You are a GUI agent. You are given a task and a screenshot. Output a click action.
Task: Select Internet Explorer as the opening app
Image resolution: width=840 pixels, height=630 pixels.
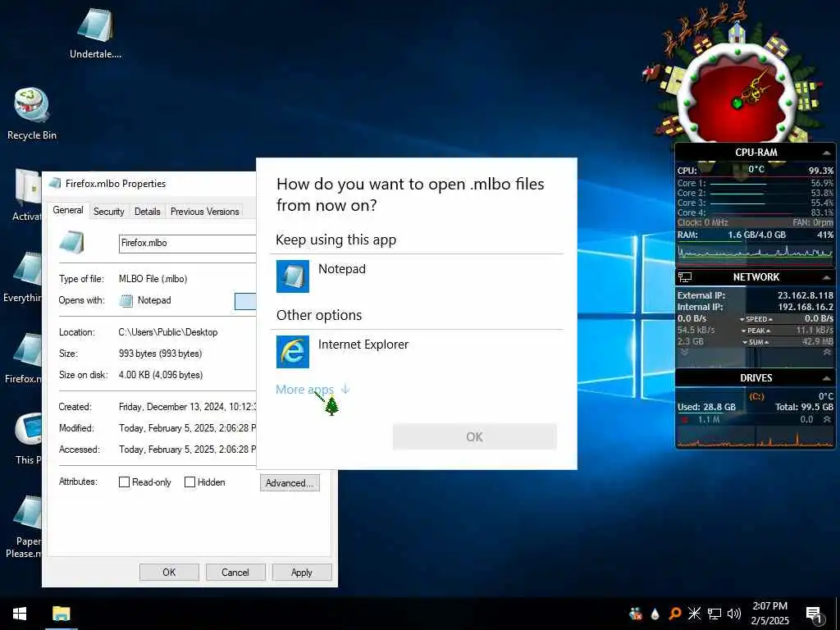pos(417,351)
